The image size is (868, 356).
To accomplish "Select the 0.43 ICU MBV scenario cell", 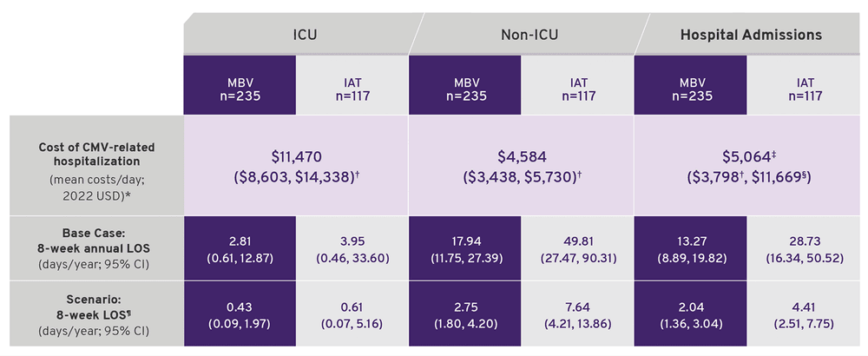I will click(x=240, y=313).
